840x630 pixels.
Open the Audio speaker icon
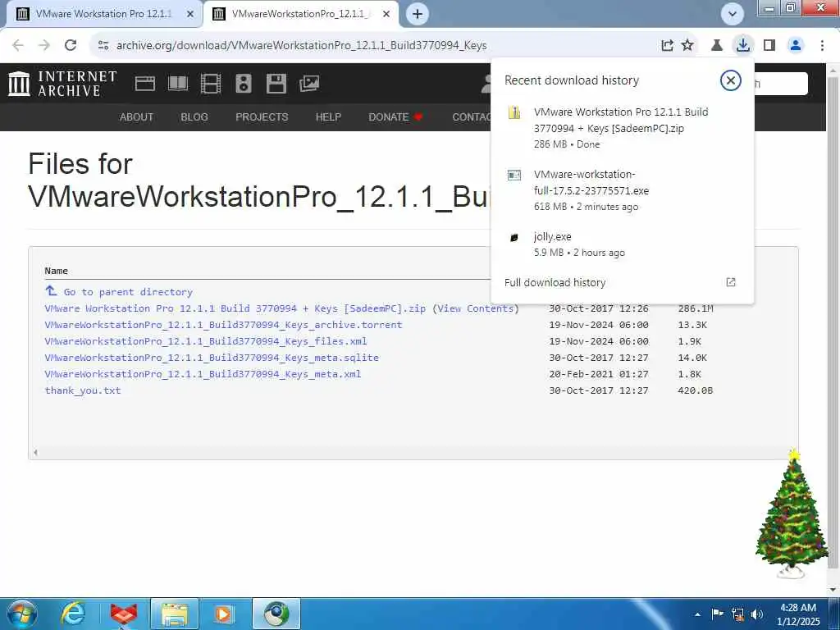click(244, 84)
